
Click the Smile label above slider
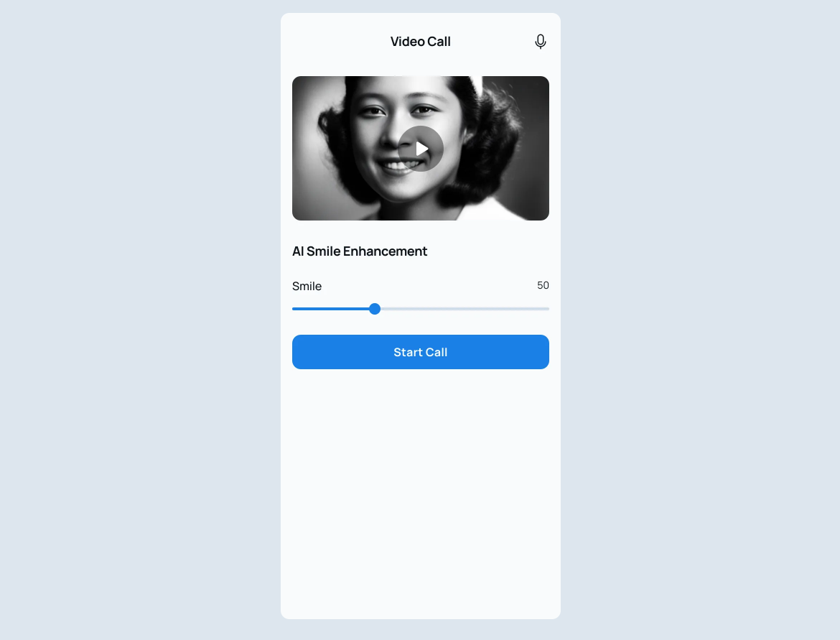click(x=307, y=286)
